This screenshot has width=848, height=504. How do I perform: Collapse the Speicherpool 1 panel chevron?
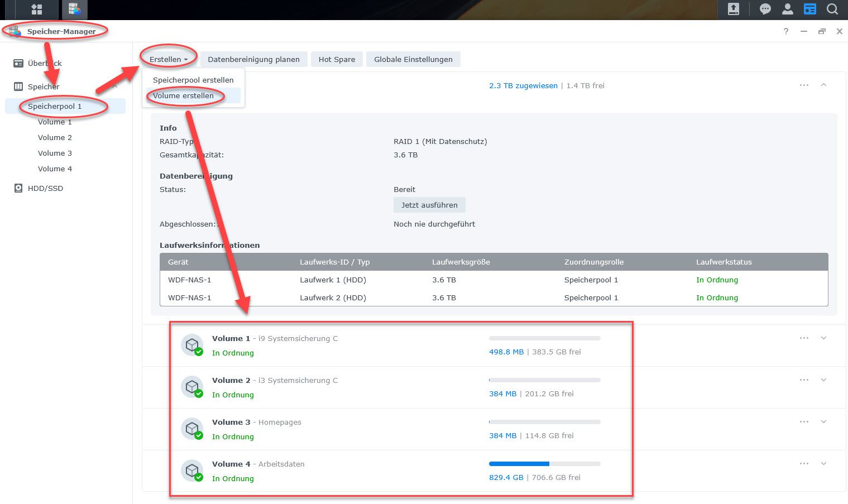823,85
